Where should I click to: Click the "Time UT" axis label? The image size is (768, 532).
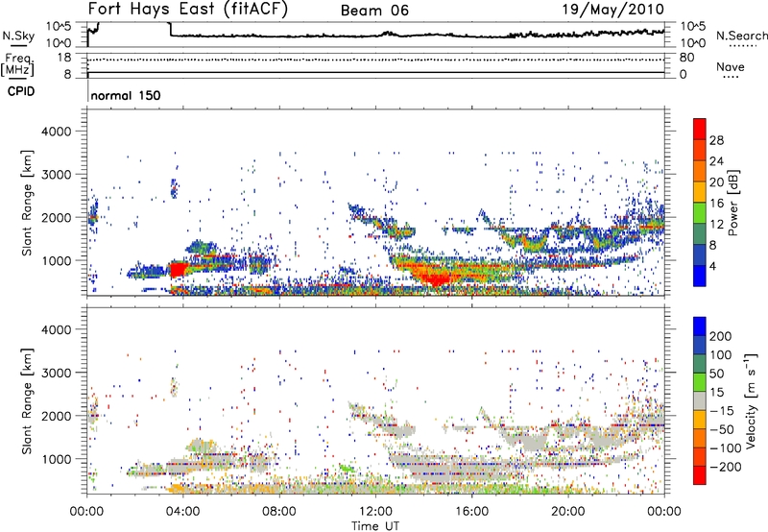[x=375, y=526]
